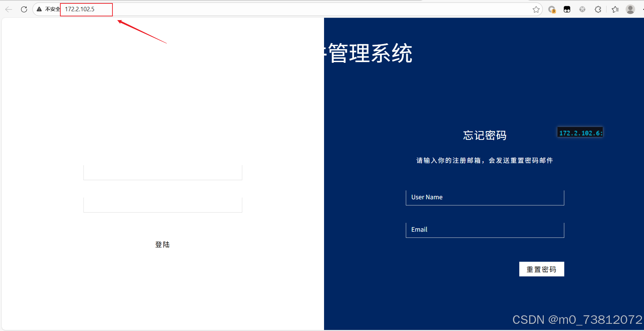Viewport: 644px width, 331px height.
Task: Open the favorites list icon
Action: coord(615,9)
